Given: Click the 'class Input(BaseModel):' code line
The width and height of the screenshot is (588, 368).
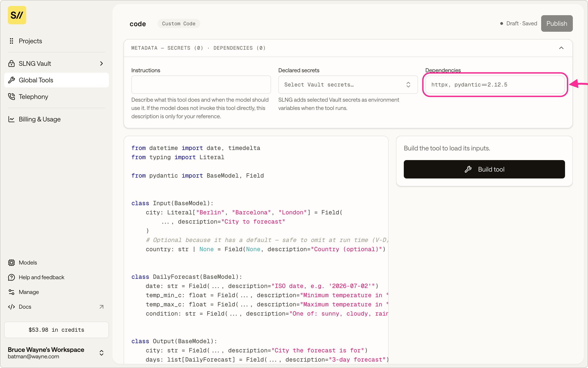Looking at the screenshot, I should [x=172, y=203].
